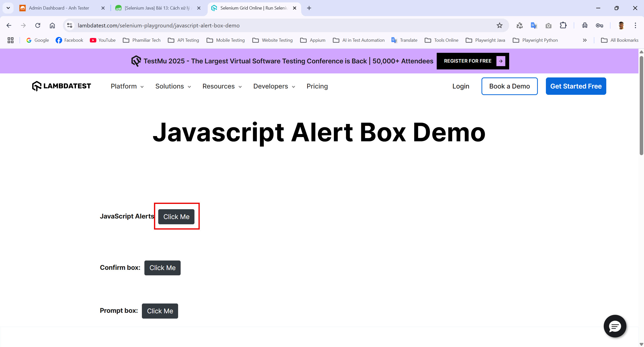Open the Google Translate extension icon
Viewport: 644px width, 347px height.
534,25
